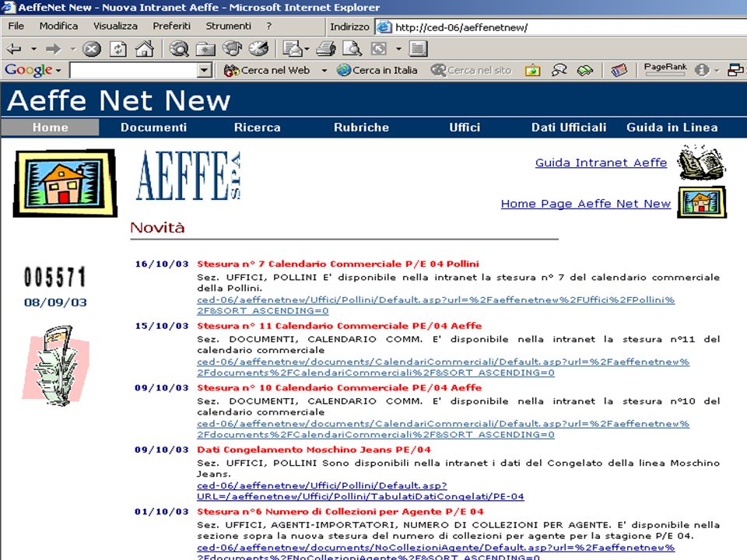
Task: Open NoCollezioniAgente link under Stesura n°6
Action: (x=436, y=552)
